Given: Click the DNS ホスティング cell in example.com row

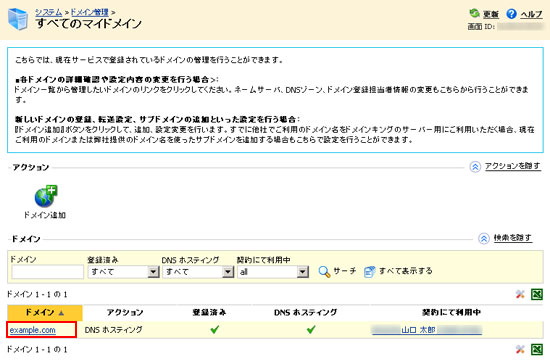Looking at the screenshot, I should (x=113, y=330).
